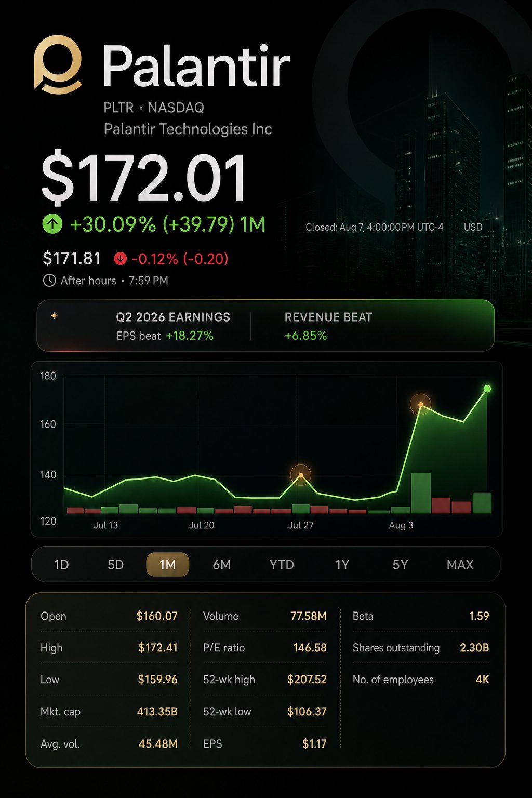532x798 pixels.
Task: Click the orange chart marker after Aug 3
Action: (x=421, y=404)
